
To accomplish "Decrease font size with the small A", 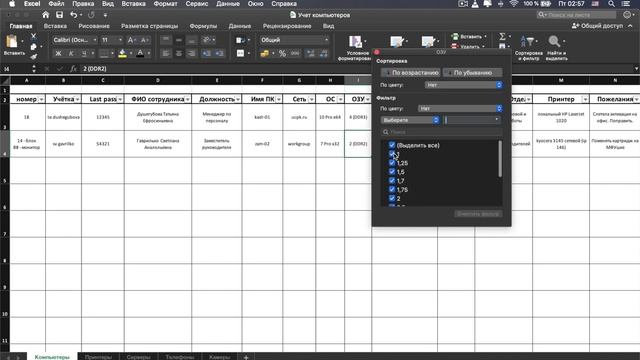I will [x=144, y=40].
